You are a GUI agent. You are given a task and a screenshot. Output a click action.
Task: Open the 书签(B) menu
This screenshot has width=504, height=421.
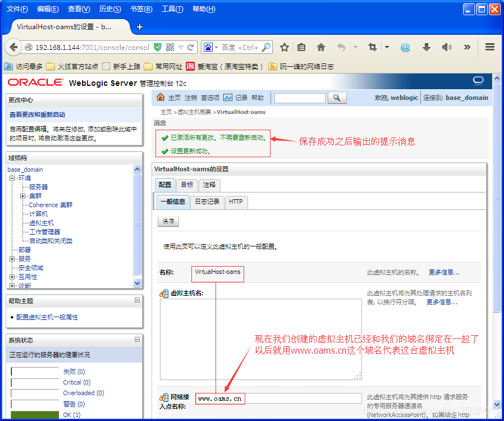tap(141, 9)
